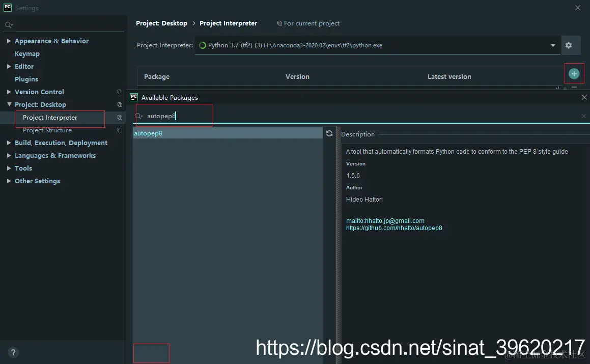Open the Project Interpreter dropdown
The height and width of the screenshot is (364, 590).
coord(553,45)
